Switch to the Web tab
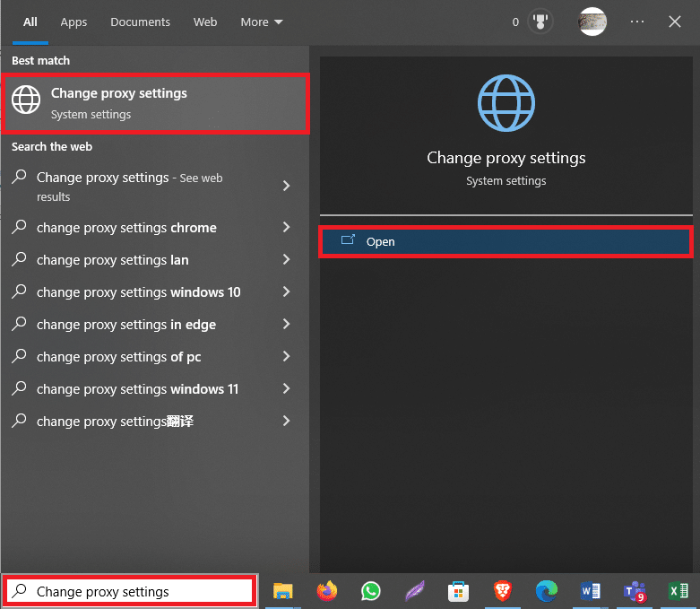This screenshot has height=609, width=700. [x=205, y=22]
